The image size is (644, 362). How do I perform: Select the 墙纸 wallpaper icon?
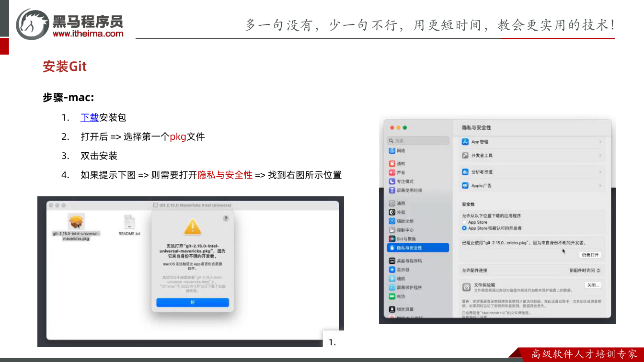[392, 279]
